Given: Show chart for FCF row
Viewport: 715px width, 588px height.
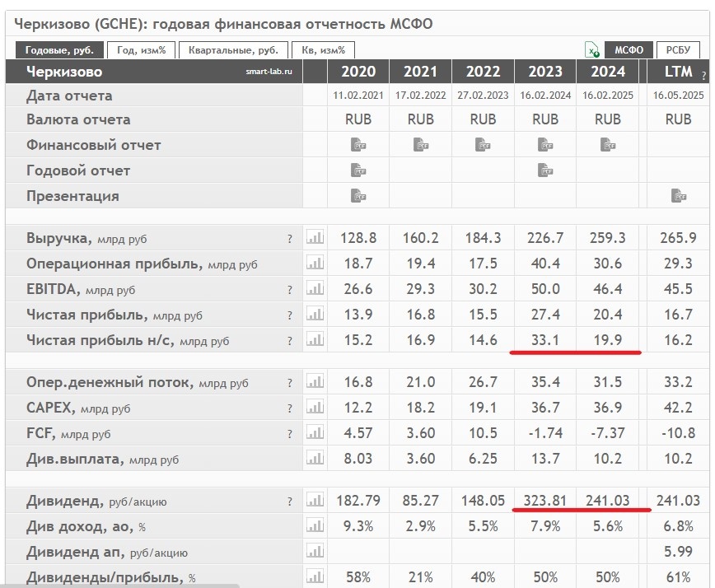Looking at the screenshot, I should click(315, 432).
